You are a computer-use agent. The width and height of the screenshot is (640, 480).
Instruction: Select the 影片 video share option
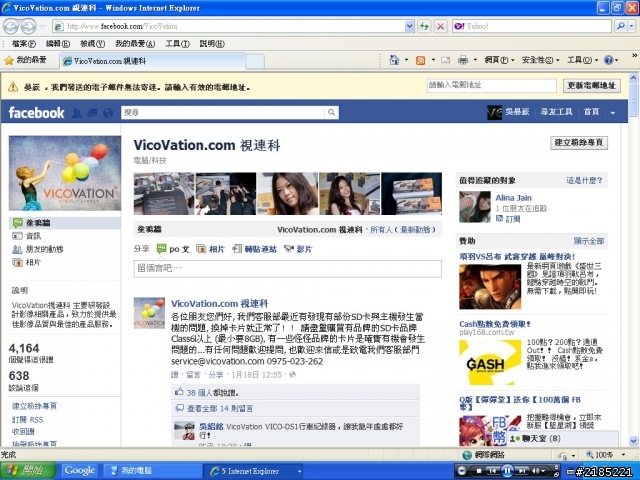(x=298, y=249)
